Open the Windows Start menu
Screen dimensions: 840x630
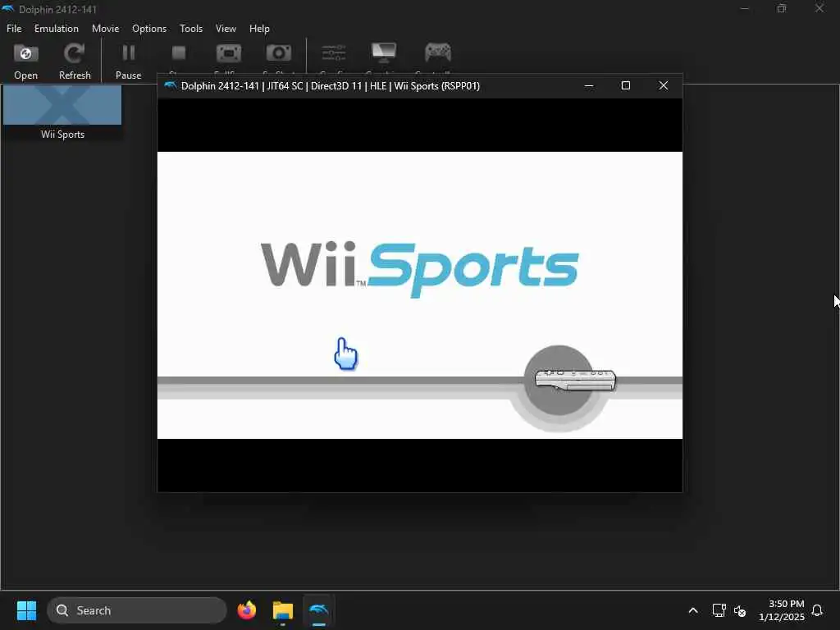coord(26,610)
